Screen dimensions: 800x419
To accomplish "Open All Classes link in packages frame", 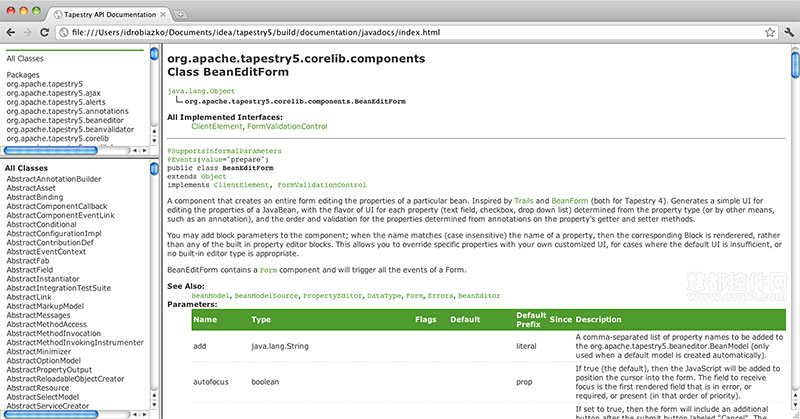I will (x=25, y=59).
